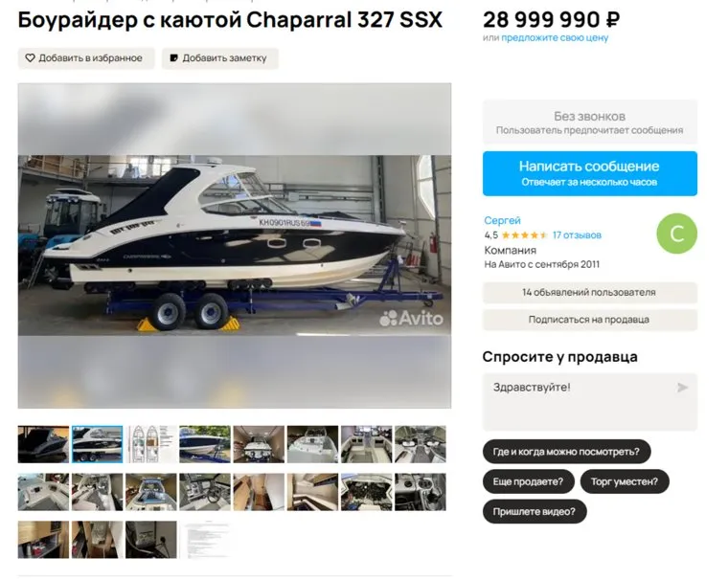Click the main boat photo on trailer

click(235, 245)
